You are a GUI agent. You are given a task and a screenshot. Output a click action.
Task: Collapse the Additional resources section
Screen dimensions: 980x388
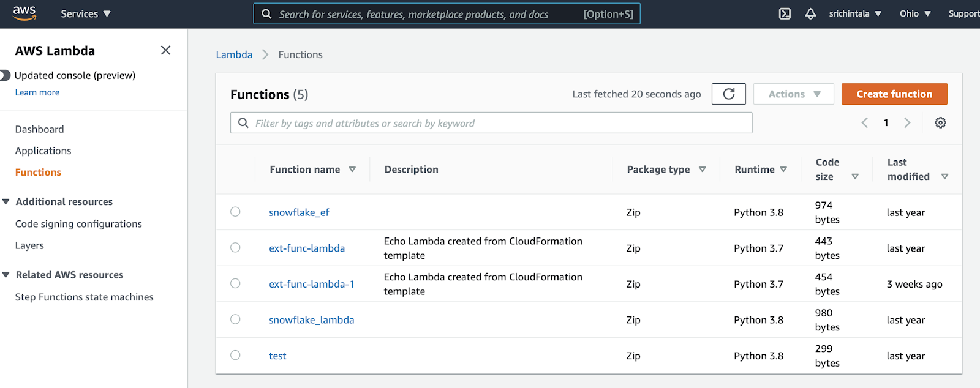click(6, 202)
